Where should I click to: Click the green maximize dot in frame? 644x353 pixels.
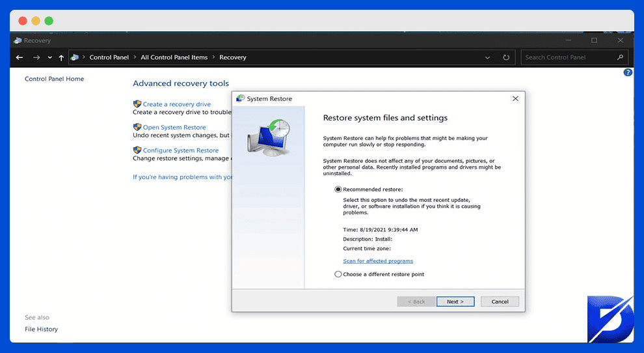49,21
